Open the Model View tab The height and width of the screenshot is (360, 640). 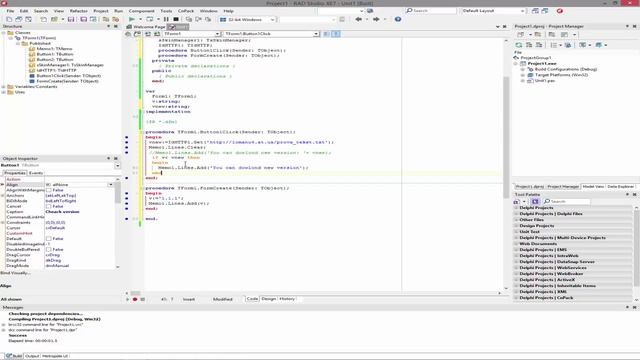pyautogui.click(x=593, y=187)
